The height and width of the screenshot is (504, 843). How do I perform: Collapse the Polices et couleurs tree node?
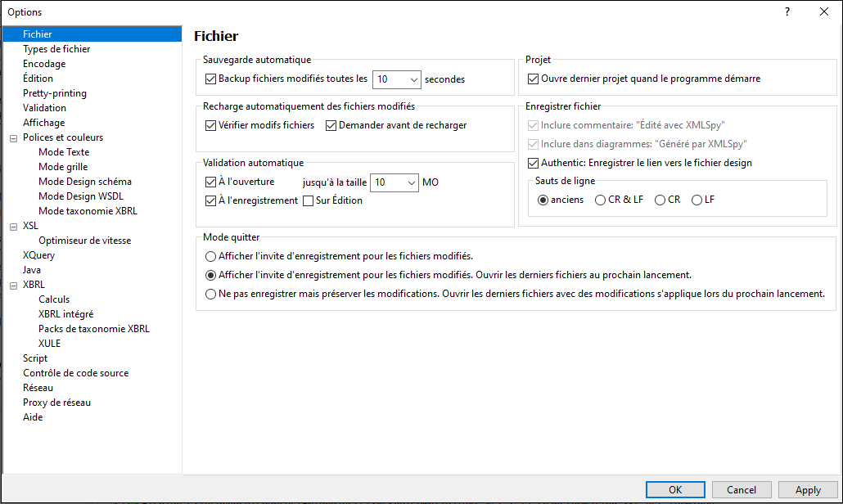pos(13,137)
